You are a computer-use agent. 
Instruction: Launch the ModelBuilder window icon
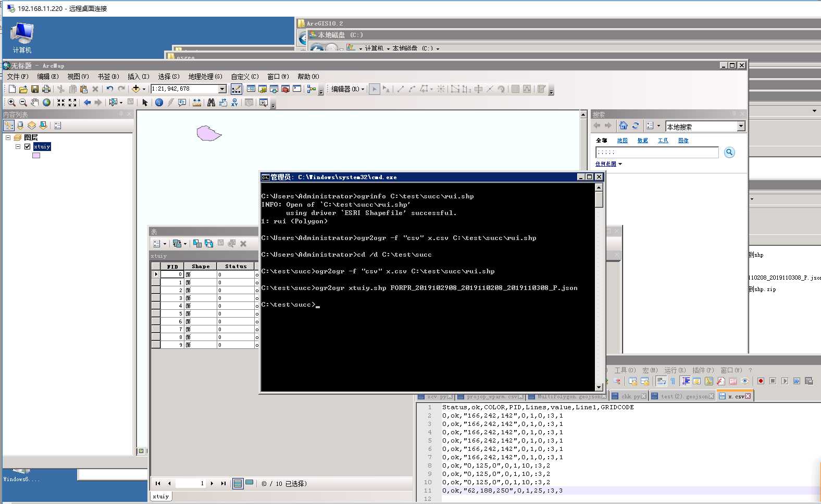312,89
